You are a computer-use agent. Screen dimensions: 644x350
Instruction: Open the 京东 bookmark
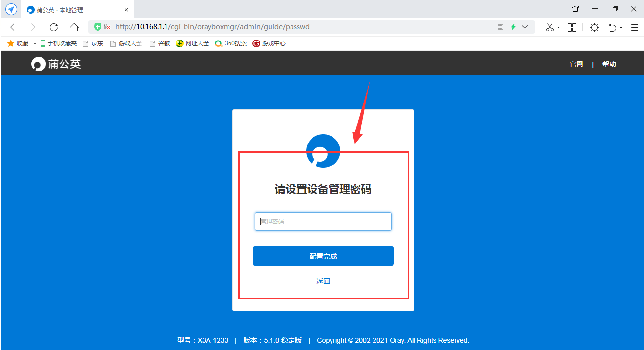click(93, 43)
